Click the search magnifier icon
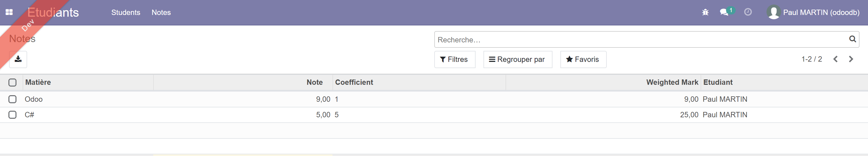 click(852, 39)
